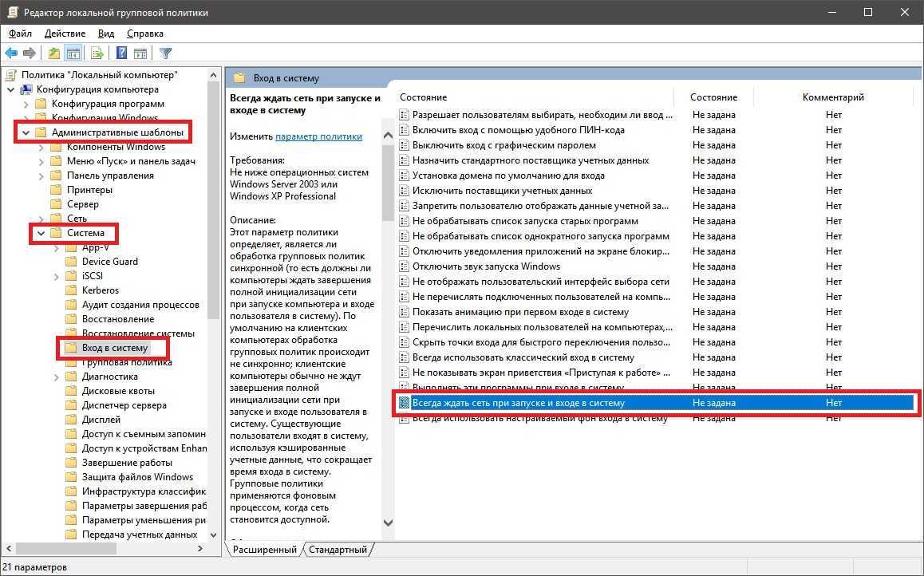This screenshot has height=576, width=924.
Task: Select the 'Групповая политика' tree folder
Action: 126,362
